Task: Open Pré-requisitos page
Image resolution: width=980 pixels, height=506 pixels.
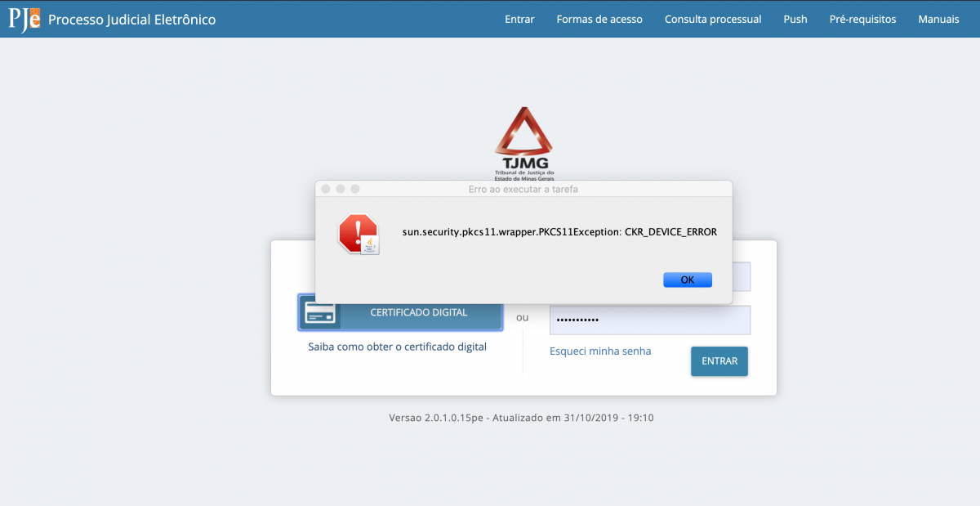Action: [862, 19]
